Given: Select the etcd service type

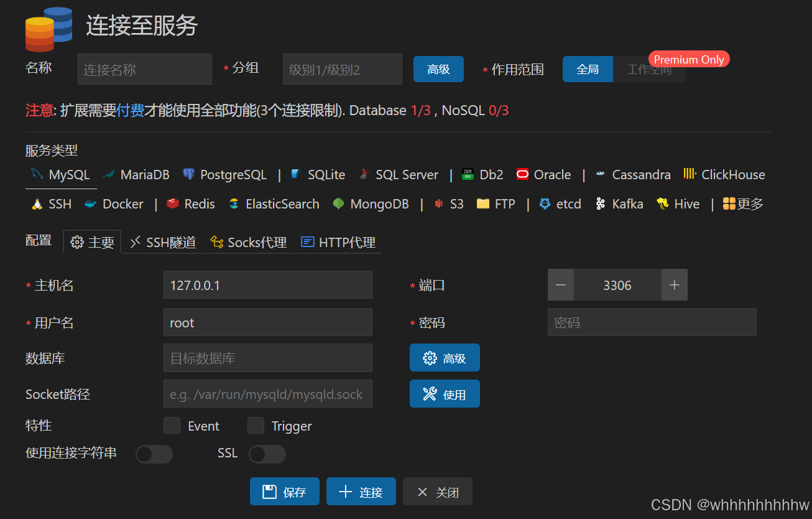Looking at the screenshot, I should click(x=560, y=204).
